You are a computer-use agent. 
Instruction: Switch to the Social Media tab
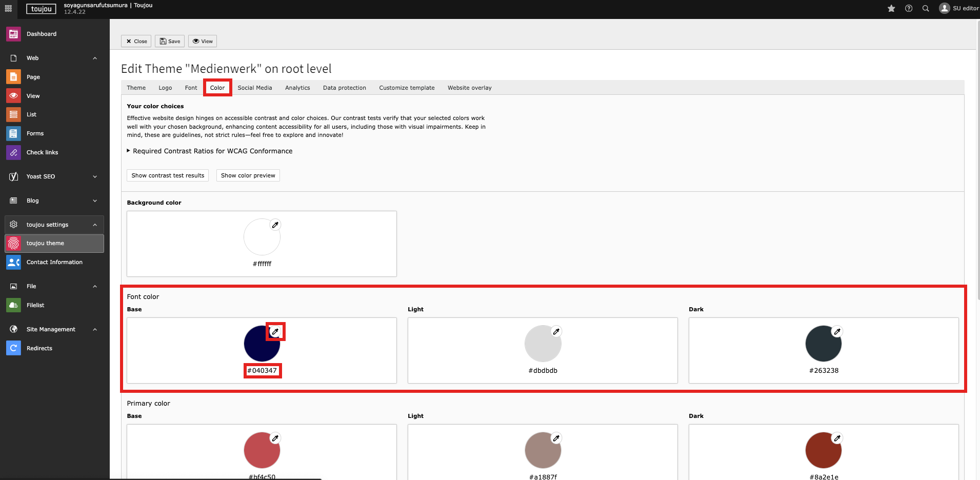[255, 88]
